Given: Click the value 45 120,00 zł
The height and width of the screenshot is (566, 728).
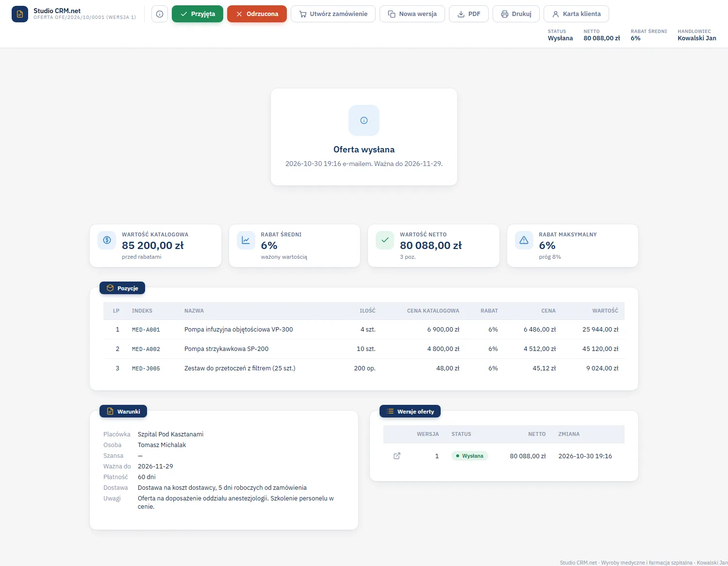Looking at the screenshot, I should 600,349.
